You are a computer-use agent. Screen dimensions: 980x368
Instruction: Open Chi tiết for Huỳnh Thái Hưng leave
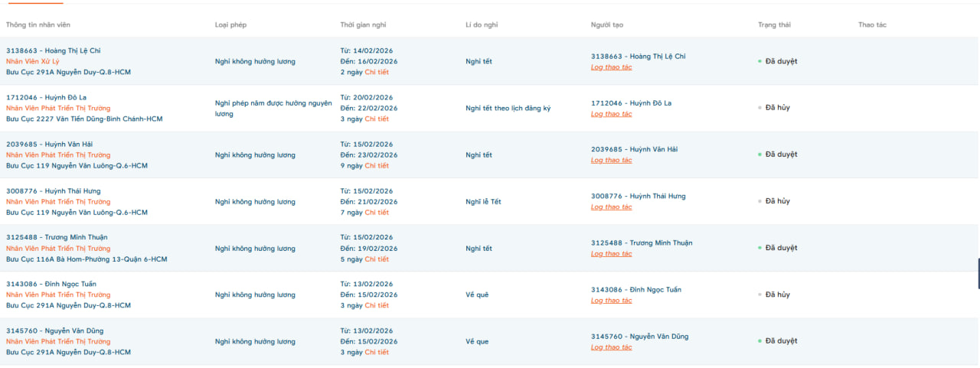[377, 213]
